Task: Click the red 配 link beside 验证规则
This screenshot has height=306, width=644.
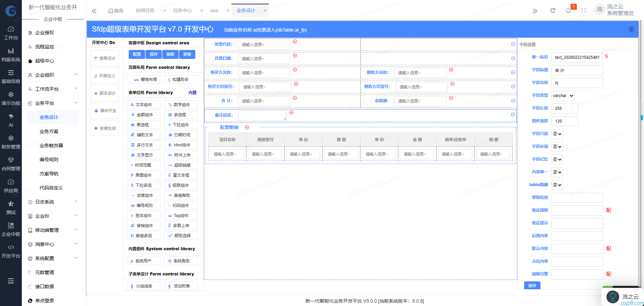Action: pos(608,210)
